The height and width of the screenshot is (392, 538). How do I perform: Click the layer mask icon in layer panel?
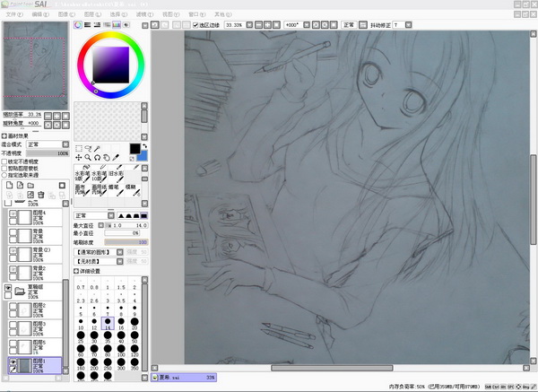pos(62,186)
